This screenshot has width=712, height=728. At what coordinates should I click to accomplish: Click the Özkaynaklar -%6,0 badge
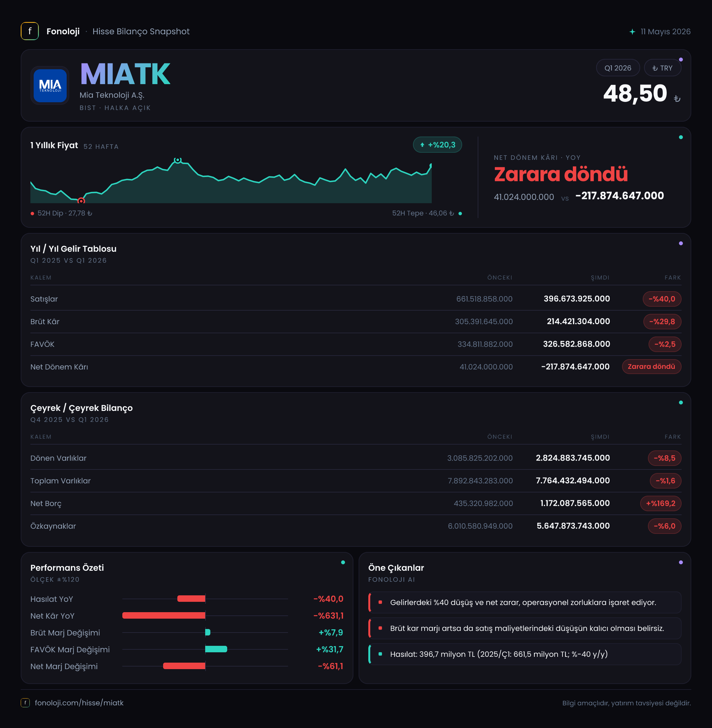664,526
